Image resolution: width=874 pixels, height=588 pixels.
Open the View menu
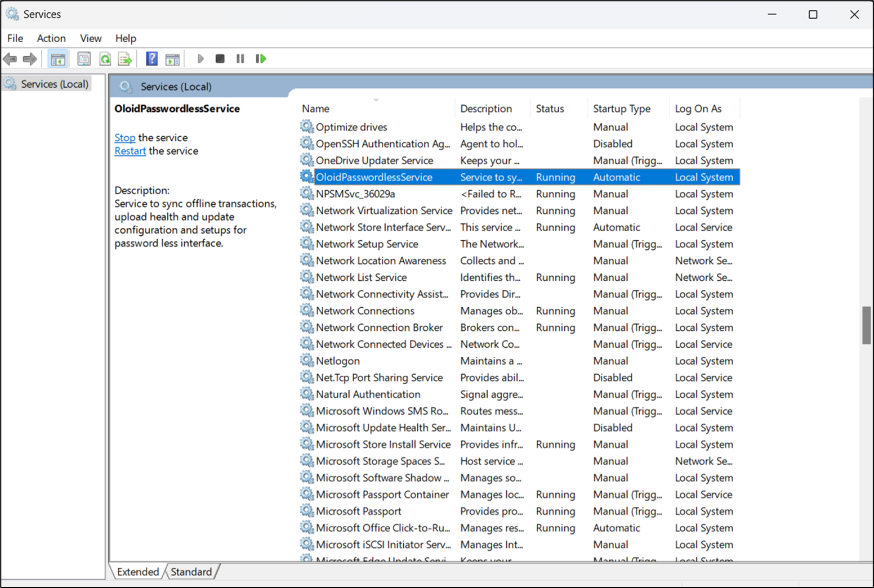(x=91, y=38)
